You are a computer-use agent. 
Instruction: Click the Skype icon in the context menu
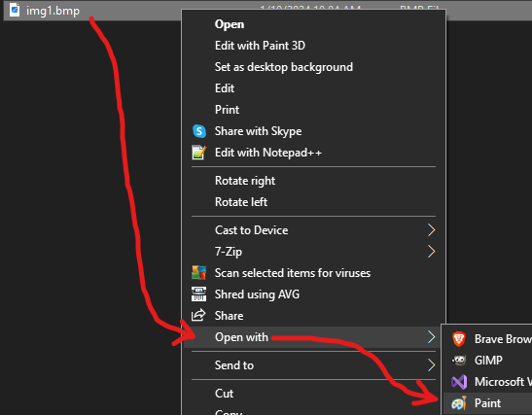(199, 131)
